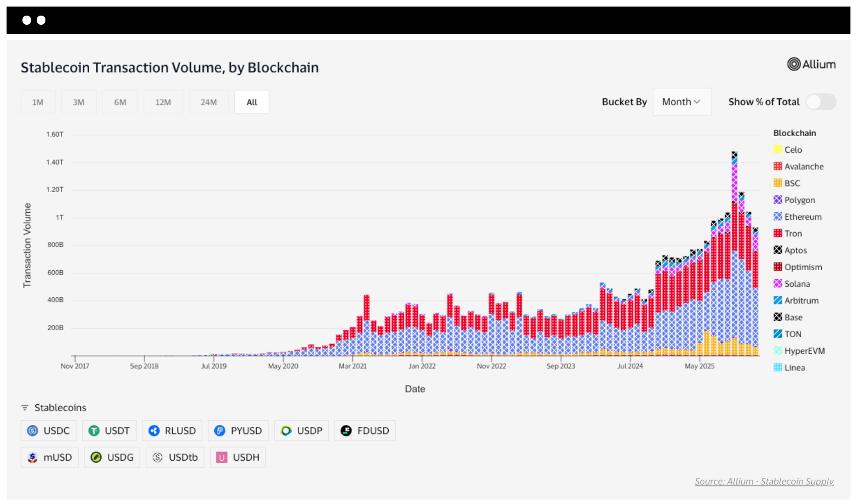This screenshot has width=857, height=504.
Task: Click the green USDT Tether icon
Action: tap(94, 430)
